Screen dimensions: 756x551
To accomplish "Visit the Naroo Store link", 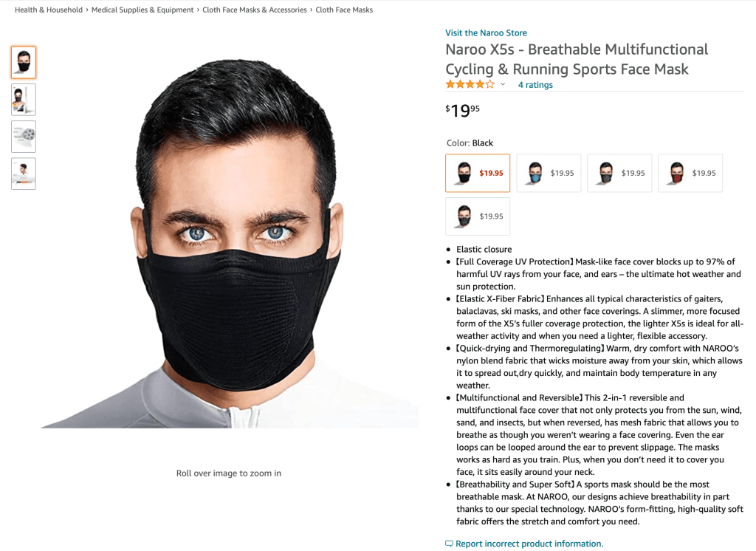I will [x=486, y=32].
